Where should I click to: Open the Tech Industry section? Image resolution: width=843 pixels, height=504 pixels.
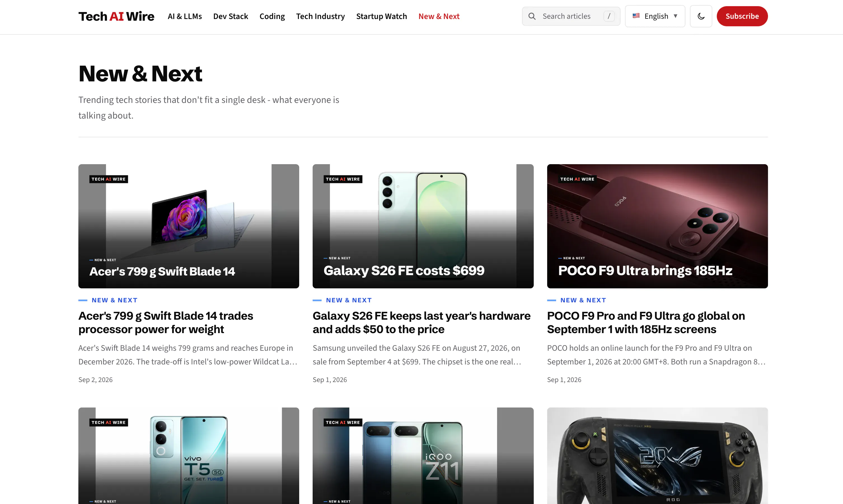[x=320, y=16]
